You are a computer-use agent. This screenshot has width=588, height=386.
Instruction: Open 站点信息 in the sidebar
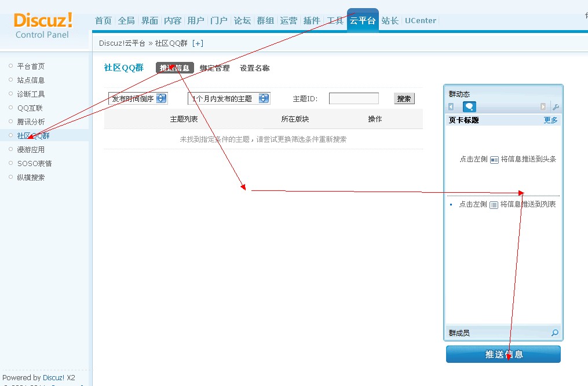point(31,80)
